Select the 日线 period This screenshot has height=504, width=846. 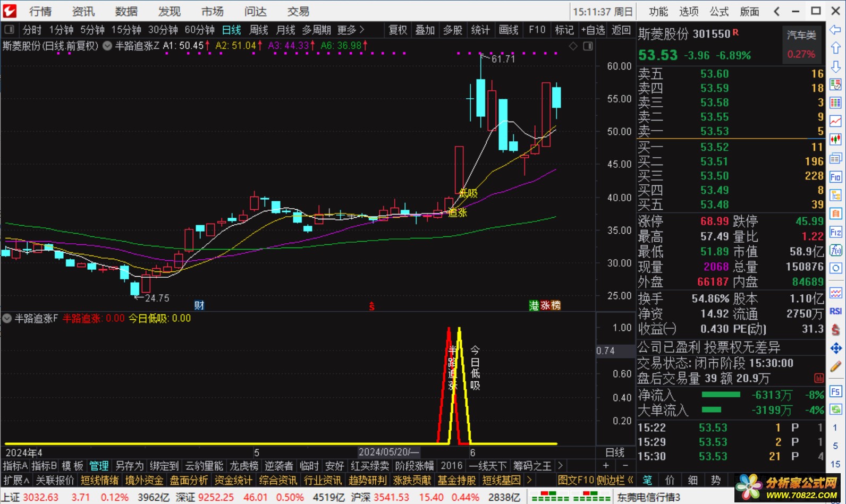(x=231, y=30)
